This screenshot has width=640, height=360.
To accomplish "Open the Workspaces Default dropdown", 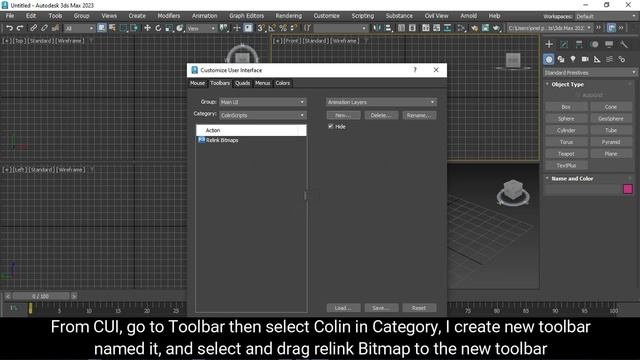I will click(606, 16).
